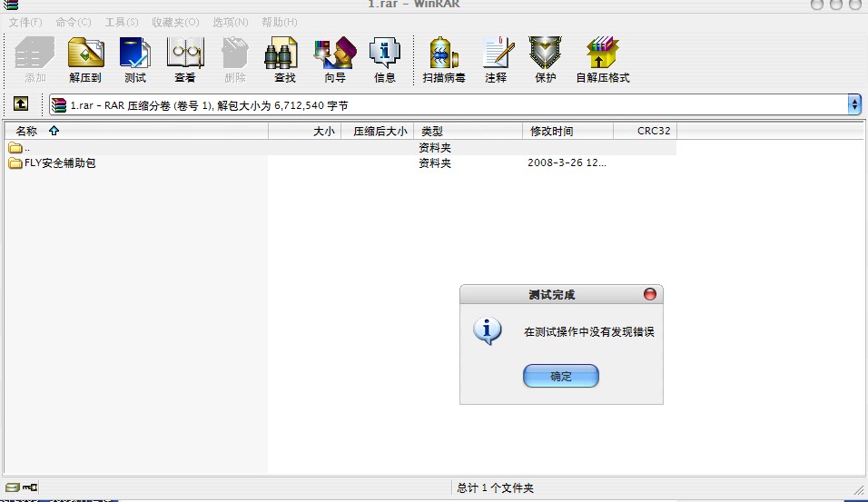The height and width of the screenshot is (502, 868).
Task: Show archive Info (信息) icon
Action: pos(385,60)
